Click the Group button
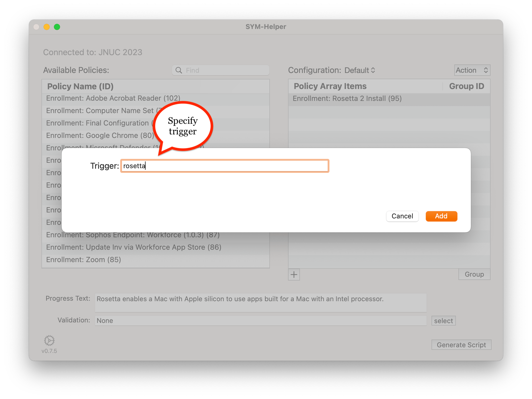The height and width of the screenshot is (399, 532). (x=474, y=274)
